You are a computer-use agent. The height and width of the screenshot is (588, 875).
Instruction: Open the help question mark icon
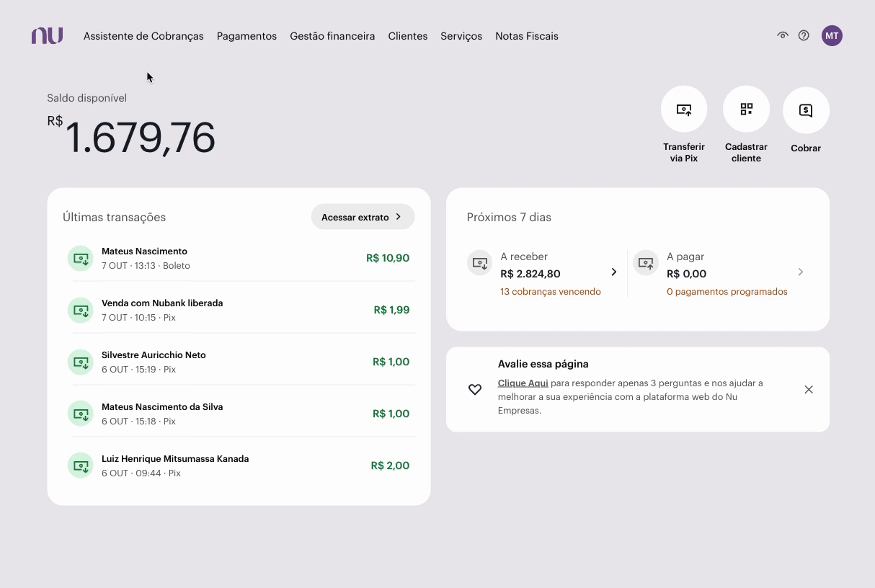[804, 35]
